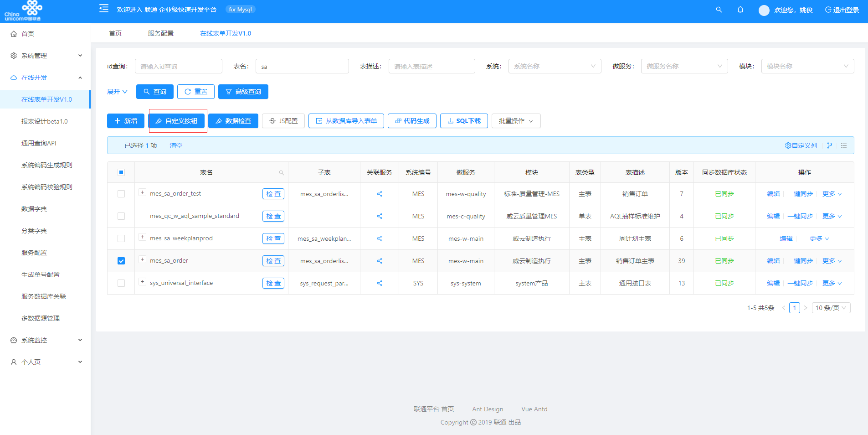Open JS配置 configuration

283,121
